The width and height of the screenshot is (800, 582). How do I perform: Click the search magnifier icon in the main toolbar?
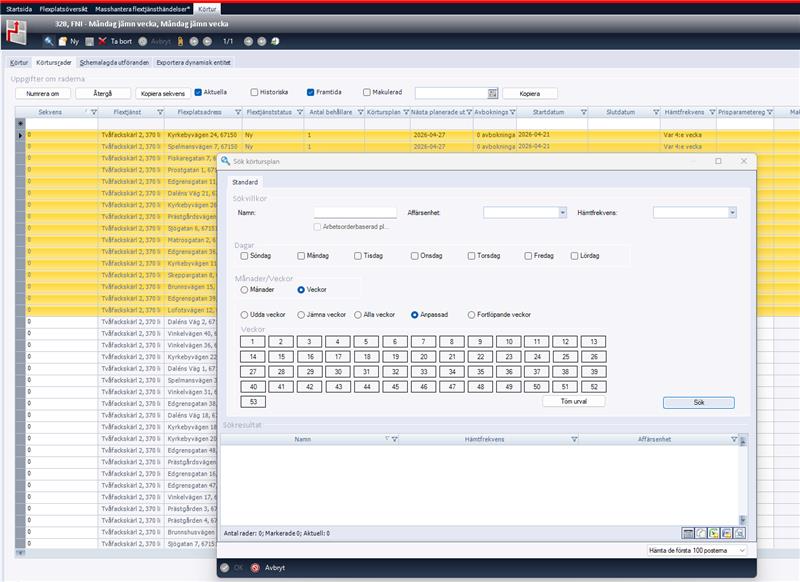(x=49, y=41)
